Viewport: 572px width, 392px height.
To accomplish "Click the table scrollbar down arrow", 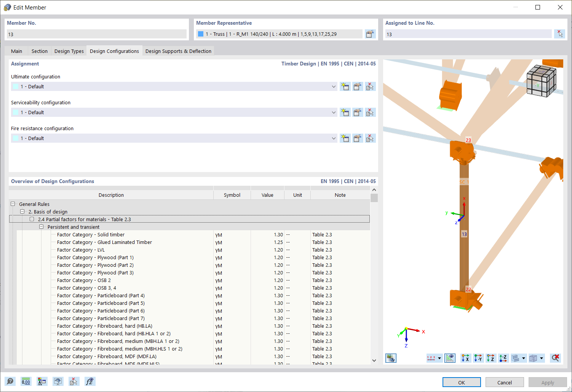I will (x=374, y=360).
